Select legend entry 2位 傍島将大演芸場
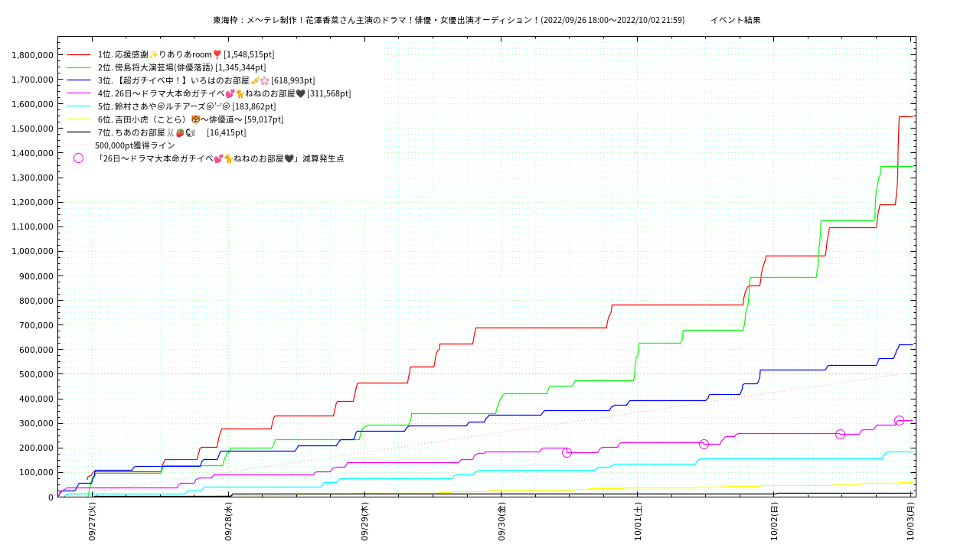 coord(181,67)
